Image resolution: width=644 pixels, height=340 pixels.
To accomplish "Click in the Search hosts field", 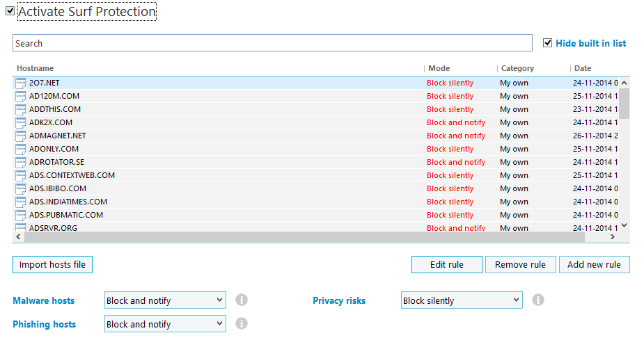I will pos(272,43).
